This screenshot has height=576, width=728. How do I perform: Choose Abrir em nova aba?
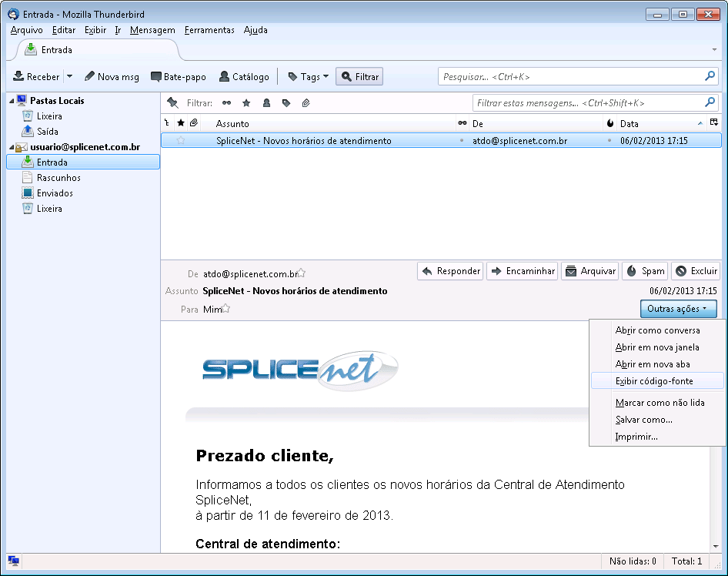pos(657,364)
